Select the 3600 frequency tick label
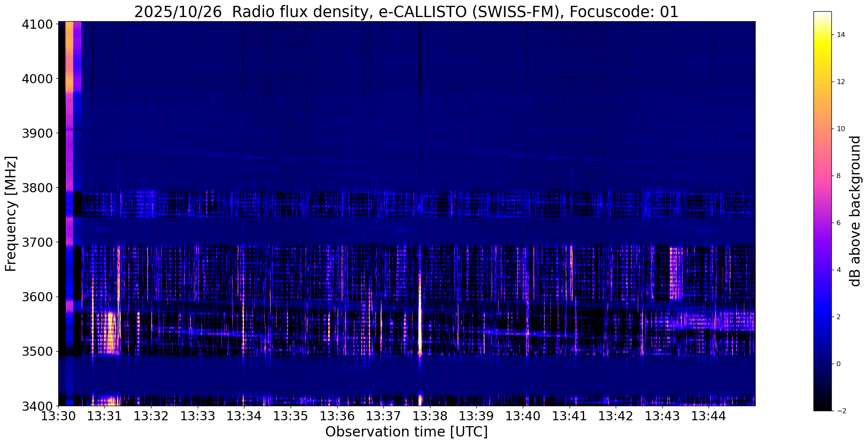Viewport: 868px width, 444px height. point(37,297)
